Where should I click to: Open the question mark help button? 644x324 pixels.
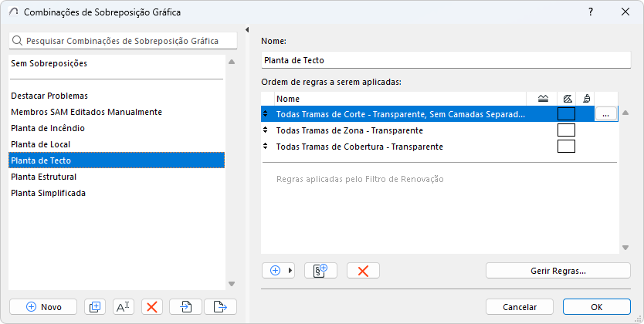pyautogui.click(x=591, y=12)
